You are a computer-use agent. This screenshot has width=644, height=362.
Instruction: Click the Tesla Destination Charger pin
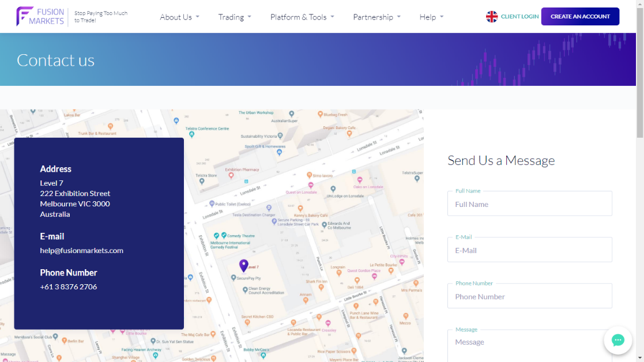pos(269,208)
